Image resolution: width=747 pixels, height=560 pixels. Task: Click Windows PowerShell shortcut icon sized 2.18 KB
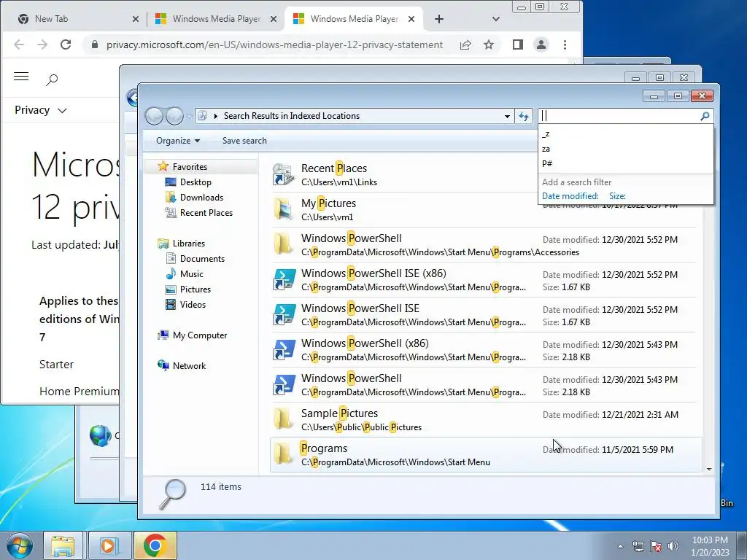click(284, 385)
